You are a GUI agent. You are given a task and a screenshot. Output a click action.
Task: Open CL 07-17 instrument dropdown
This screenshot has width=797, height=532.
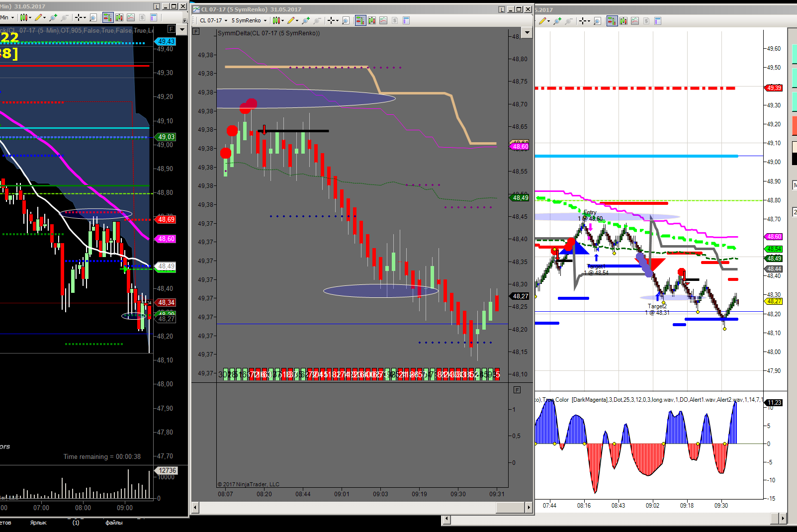[x=213, y=20]
